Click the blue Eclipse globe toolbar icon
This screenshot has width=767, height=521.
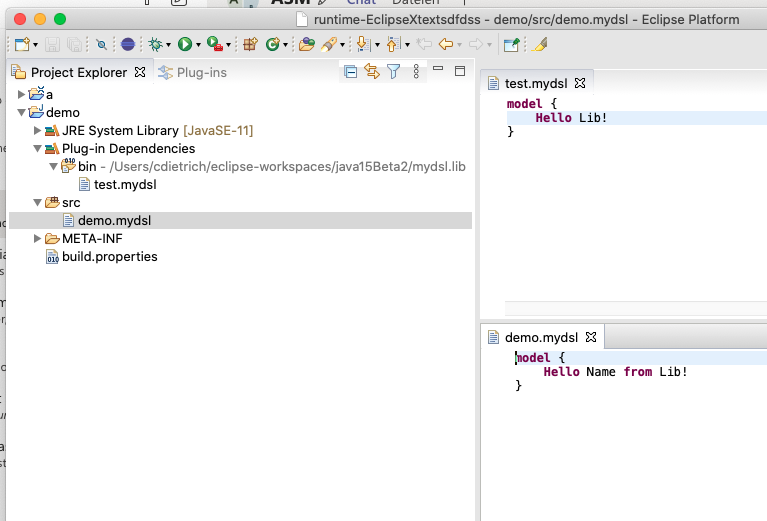[x=128, y=45]
